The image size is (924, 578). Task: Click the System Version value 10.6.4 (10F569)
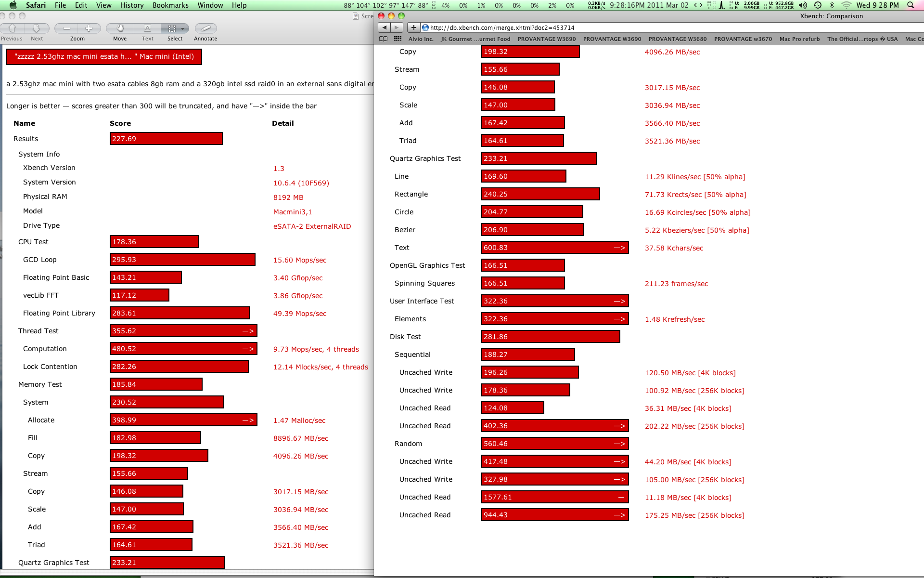[301, 183]
